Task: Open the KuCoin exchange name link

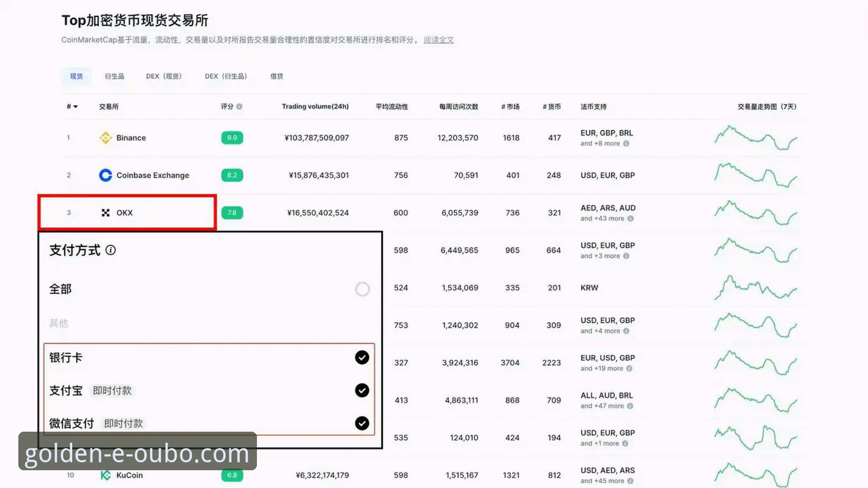Action: 130,475
